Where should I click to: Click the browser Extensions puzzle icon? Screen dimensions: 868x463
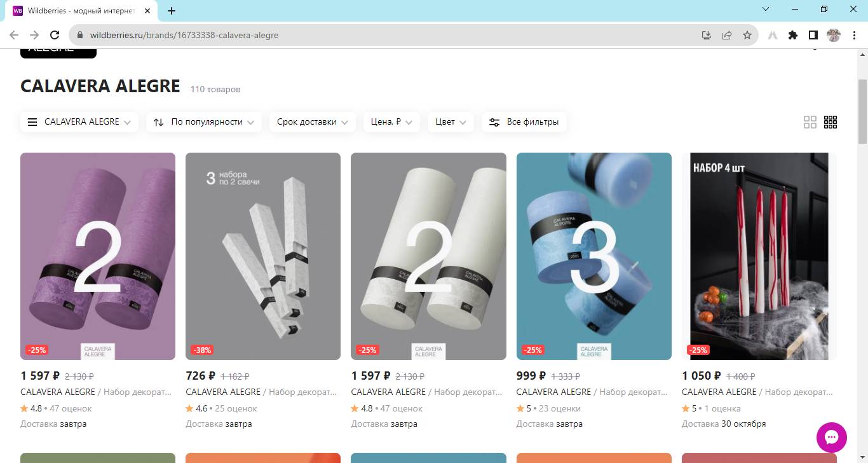pyautogui.click(x=792, y=35)
